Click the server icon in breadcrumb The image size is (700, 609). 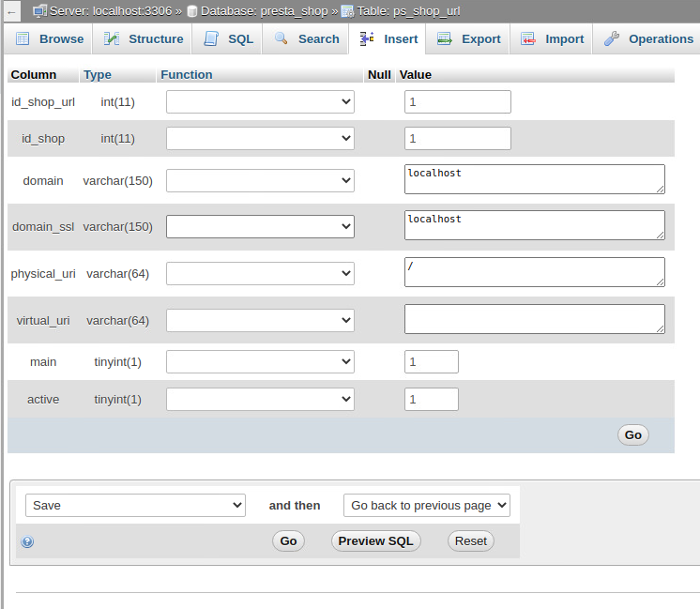pyautogui.click(x=39, y=11)
